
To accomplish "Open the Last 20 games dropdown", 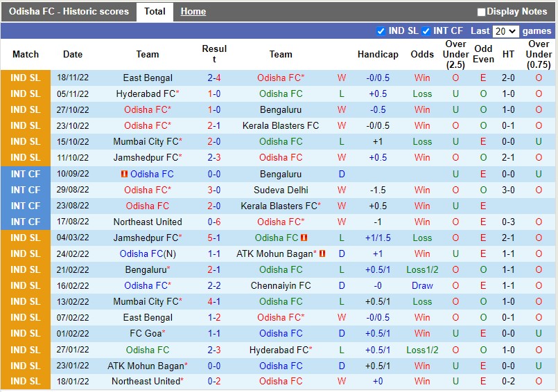I will [505, 31].
